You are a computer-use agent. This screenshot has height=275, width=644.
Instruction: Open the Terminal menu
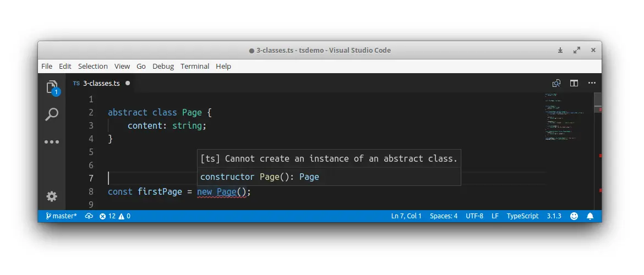(195, 66)
